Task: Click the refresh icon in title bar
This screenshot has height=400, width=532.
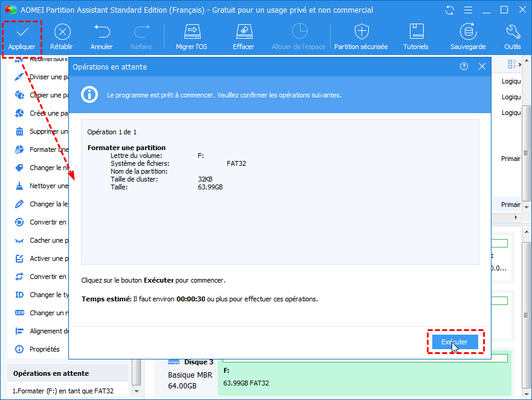Action: [x=450, y=10]
